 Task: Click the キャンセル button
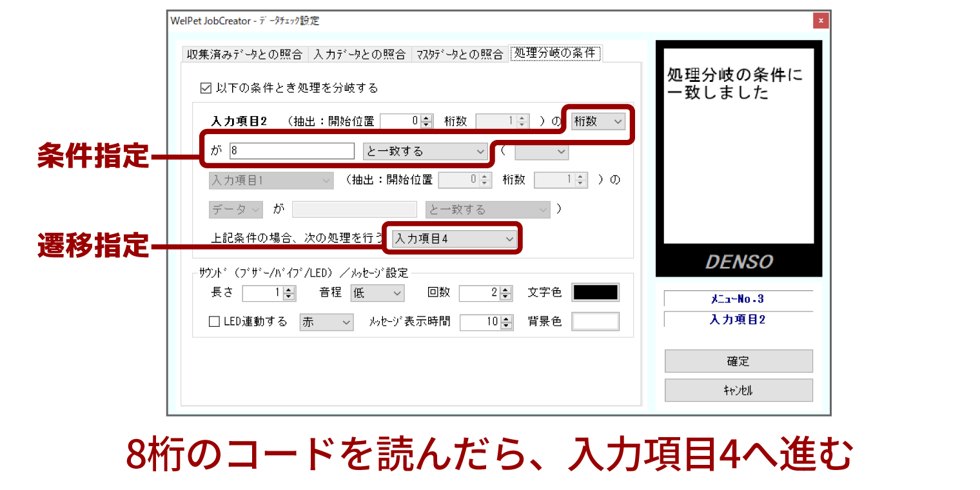(x=739, y=390)
